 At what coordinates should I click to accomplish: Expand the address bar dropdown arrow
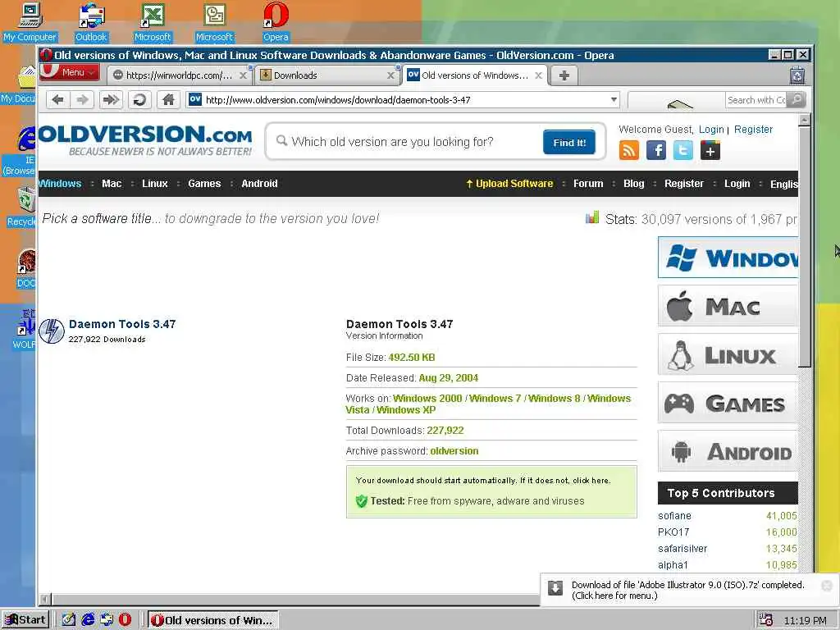tap(614, 99)
